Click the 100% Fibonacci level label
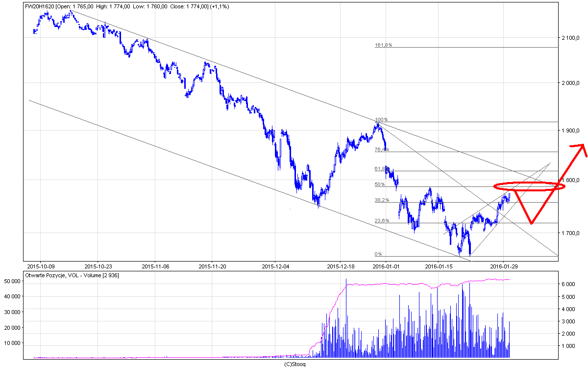The width and height of the screenshot is (588, 368). coord(381,120)
